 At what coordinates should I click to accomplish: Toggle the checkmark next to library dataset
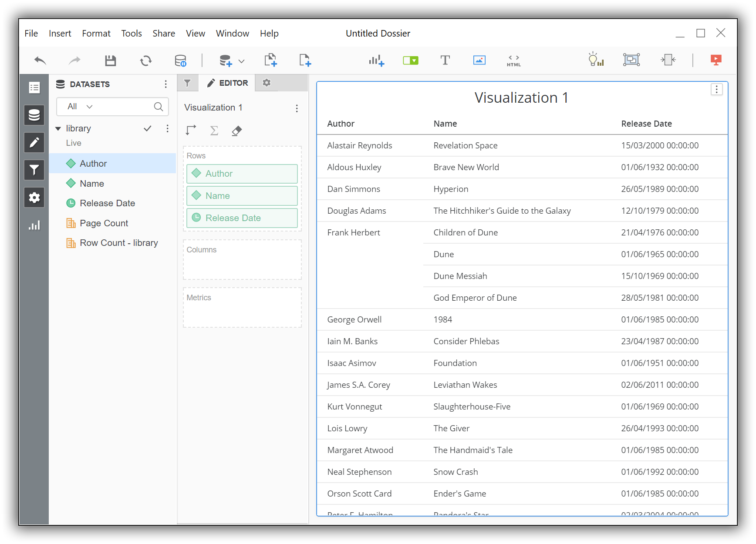pos(148,128)
